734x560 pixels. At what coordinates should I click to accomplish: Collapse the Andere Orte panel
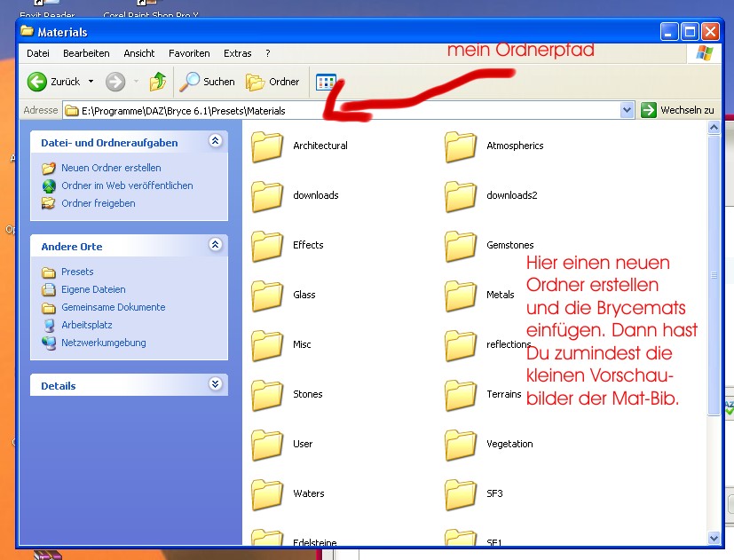coord(216,244)
